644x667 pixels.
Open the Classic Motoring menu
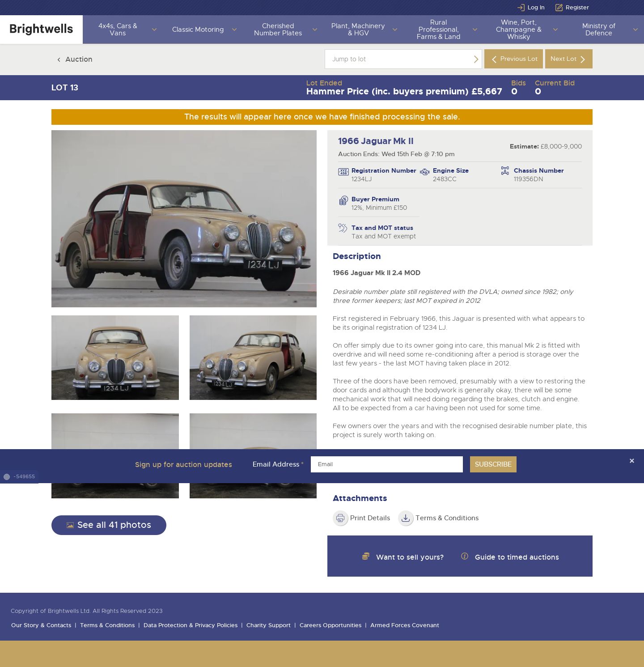[x=198, y=30]
